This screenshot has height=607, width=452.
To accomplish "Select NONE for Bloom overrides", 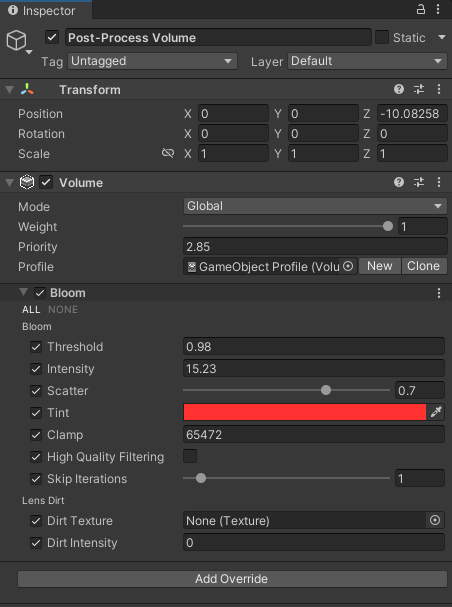I will pos(63,310).
